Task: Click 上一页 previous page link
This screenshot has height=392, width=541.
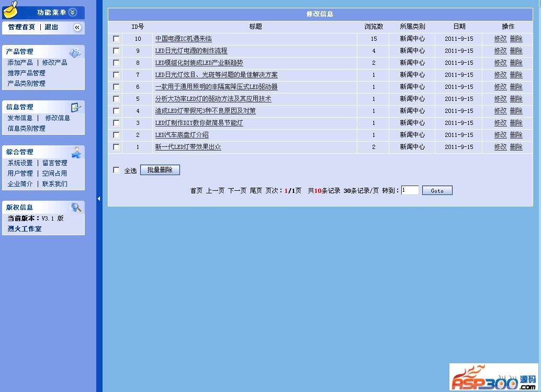Action: [x=215, y=191]
